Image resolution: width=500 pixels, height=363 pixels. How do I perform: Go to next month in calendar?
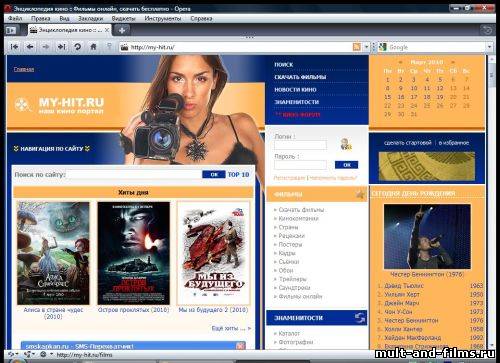pyautogui.click(x=452, y=62)
